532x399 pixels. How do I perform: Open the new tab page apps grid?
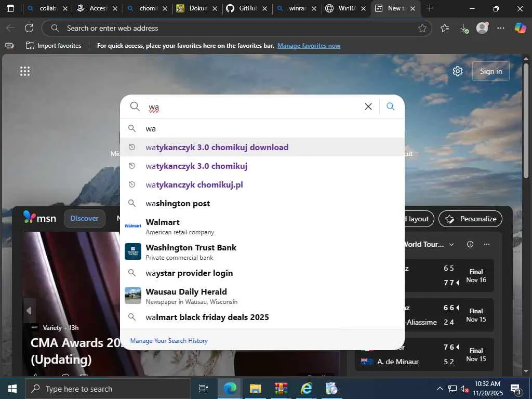click(25, 71)
